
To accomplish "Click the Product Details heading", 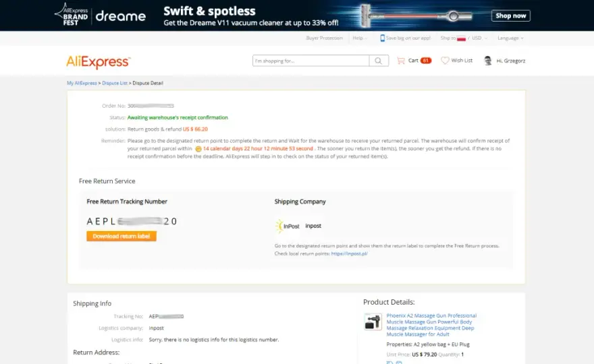I will pyautogui.click(x=389, y=302).
